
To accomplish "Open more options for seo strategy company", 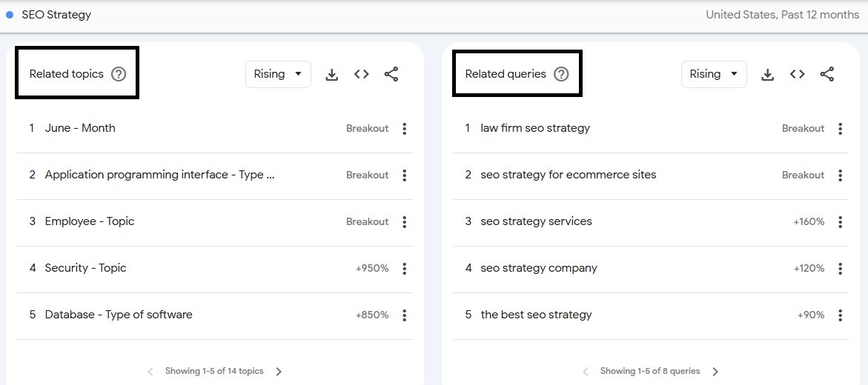I will (x=841, y=268).
